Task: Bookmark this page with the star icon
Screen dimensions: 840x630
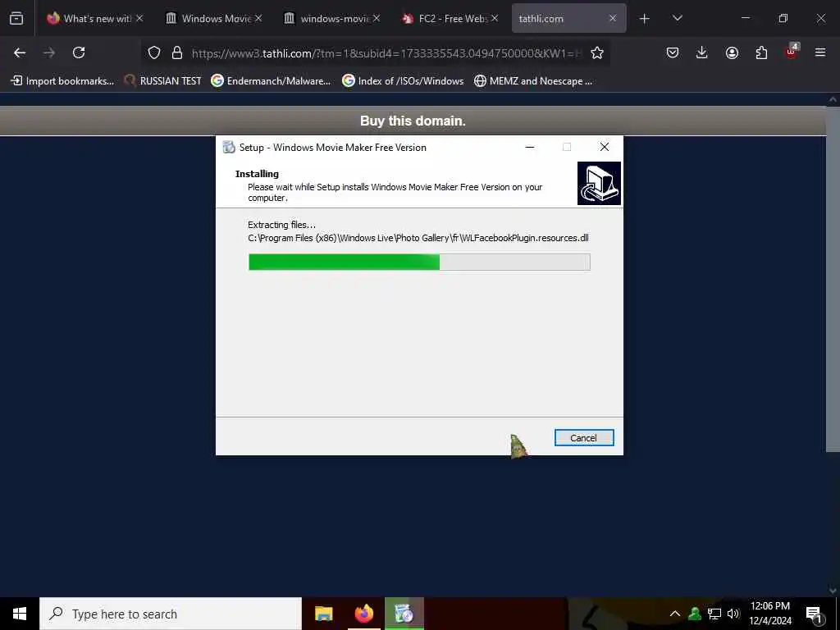Action: [x=597, y=52]
